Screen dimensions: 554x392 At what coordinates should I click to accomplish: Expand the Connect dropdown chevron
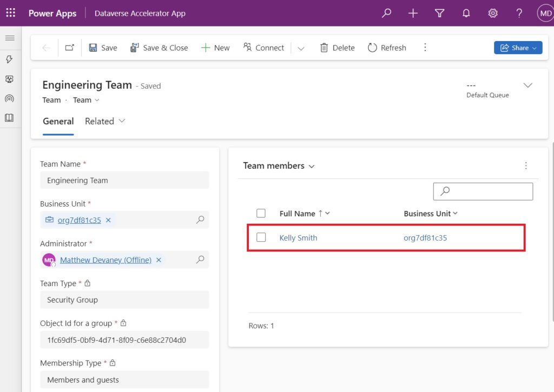301,48
